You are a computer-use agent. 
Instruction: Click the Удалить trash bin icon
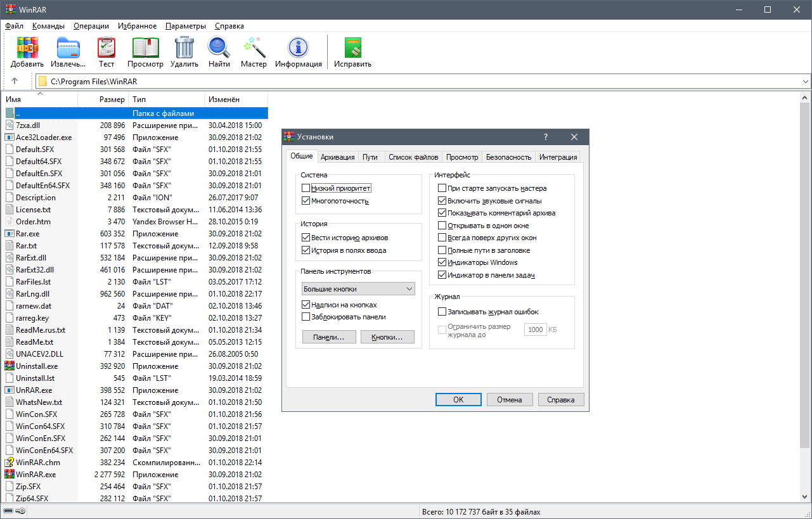pos(184,48)
